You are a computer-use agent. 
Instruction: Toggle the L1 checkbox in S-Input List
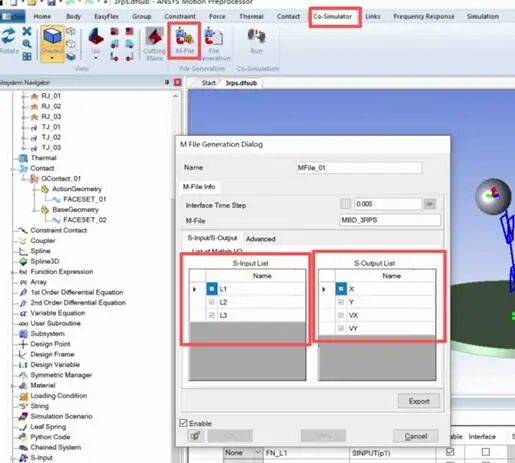212,289
